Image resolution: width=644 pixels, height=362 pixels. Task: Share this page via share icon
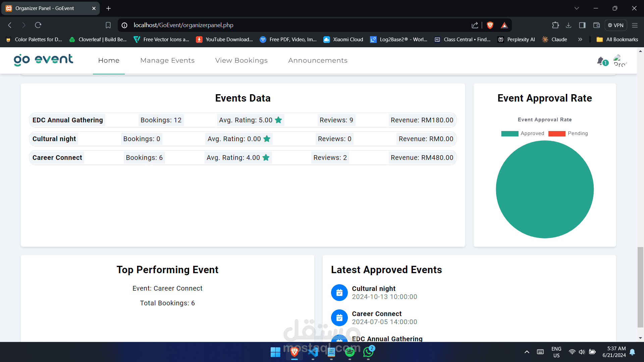tap(475, 25)
